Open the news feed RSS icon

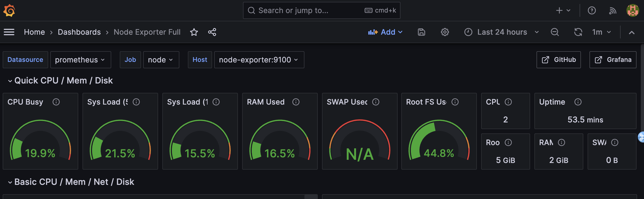613,11
